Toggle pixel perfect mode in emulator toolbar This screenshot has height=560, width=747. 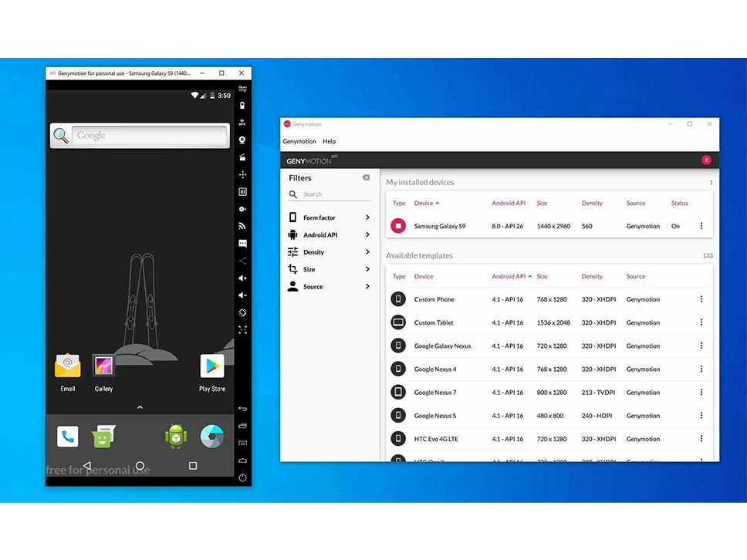pos(242,329)
